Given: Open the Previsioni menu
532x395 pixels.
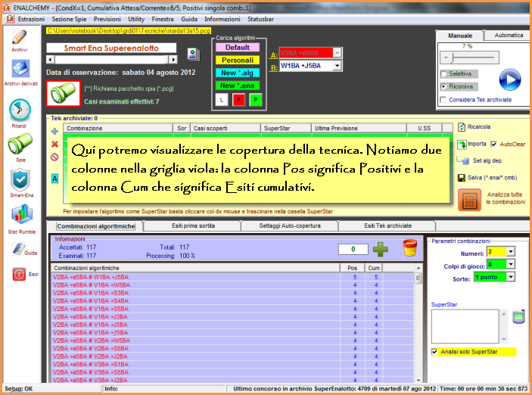Looking at the screenshot, I should coord(107,19).
